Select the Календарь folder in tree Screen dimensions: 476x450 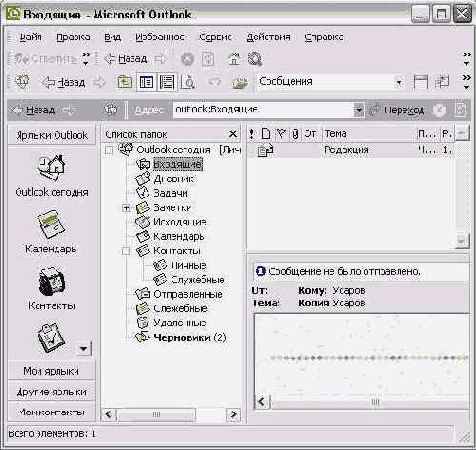[178, 236]
